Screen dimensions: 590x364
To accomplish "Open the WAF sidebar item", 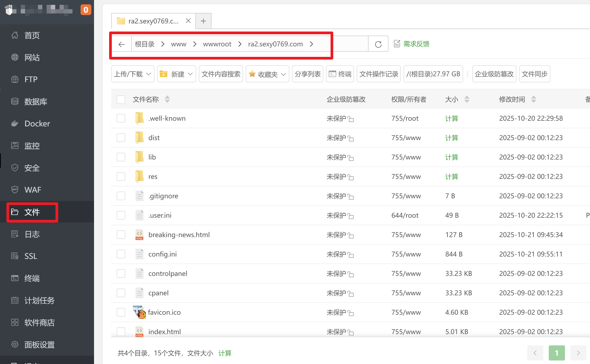I will (x=33, y=190).
